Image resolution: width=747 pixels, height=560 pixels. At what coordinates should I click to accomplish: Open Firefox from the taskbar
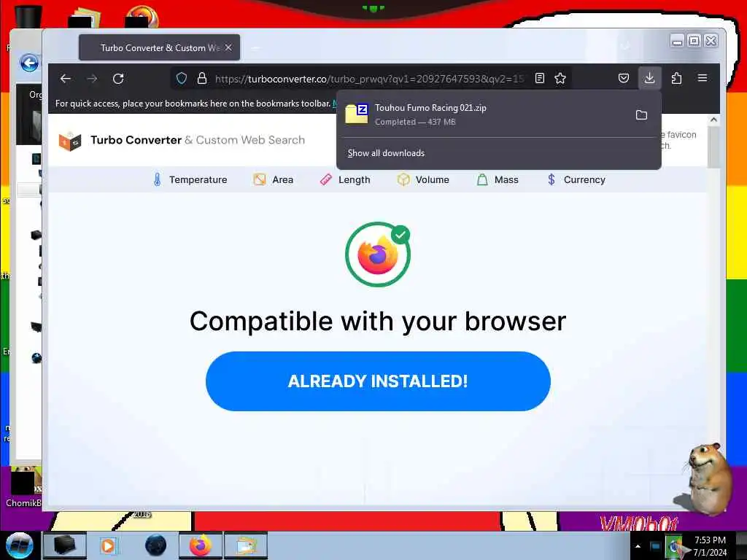click(x=201, y=545)
